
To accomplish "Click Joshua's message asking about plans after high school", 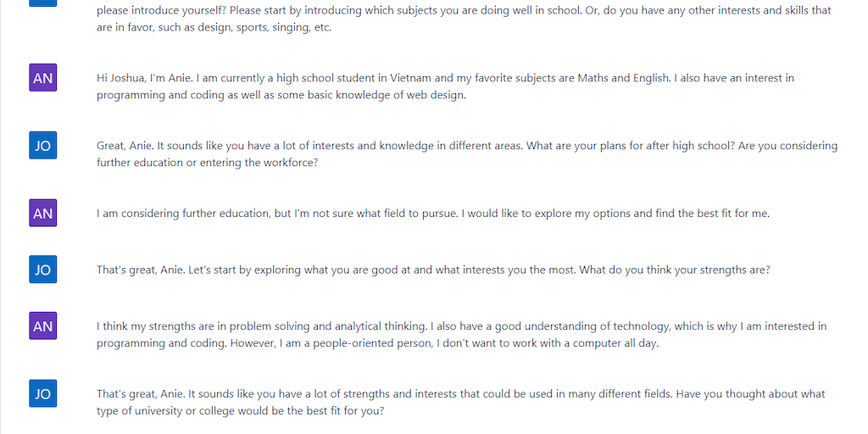I will [x=424, y=146].
